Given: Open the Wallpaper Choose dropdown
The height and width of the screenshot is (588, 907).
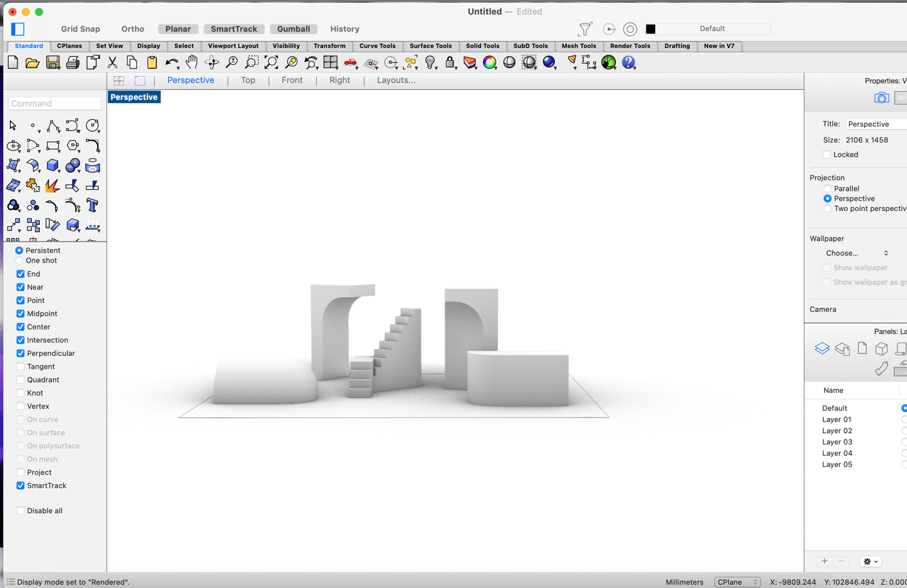Looking at the screenshot, I should 857,253.
